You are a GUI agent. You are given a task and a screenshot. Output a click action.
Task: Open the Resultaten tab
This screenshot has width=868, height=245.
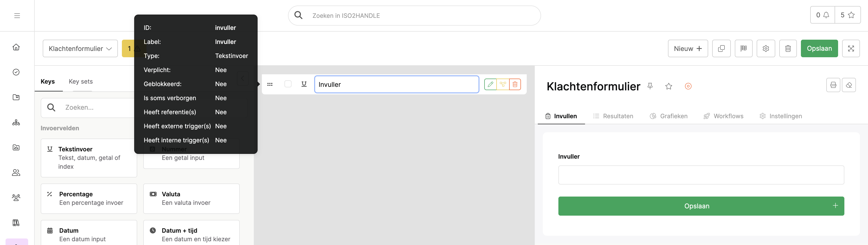(613, 116)
